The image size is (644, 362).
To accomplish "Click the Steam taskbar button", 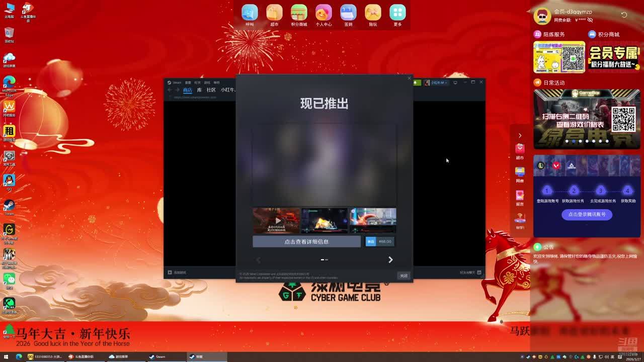I will [166, 356].
